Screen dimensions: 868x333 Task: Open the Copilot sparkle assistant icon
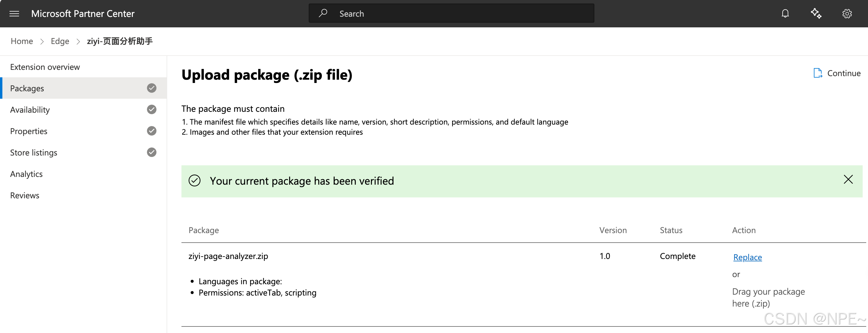point(816,13)
